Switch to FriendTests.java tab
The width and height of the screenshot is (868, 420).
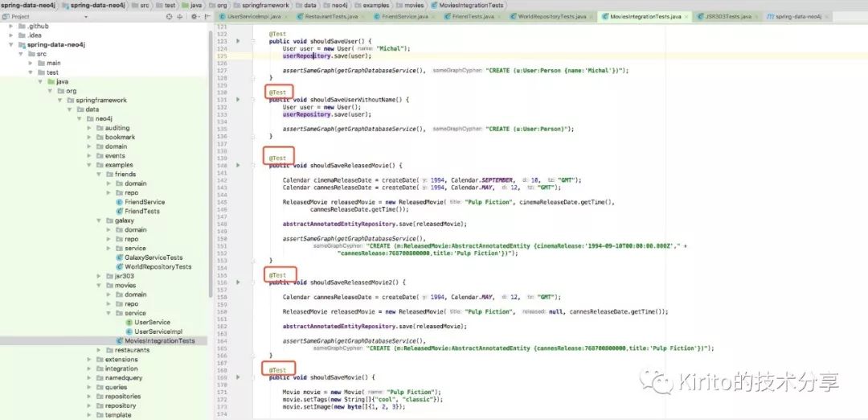(473, 17)
